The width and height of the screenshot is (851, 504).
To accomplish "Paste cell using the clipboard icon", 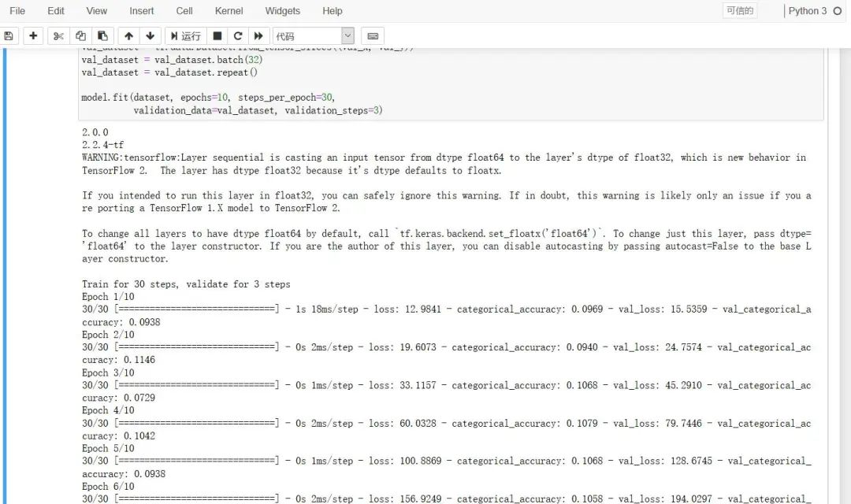I will tap(102, 36).
